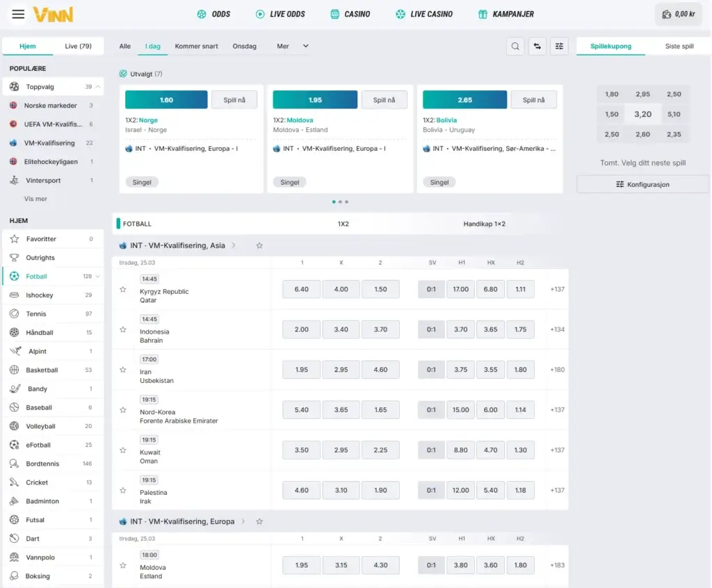Select Baseball sport
The height and width of the screenshot is (588, 712).
(53, 407)
